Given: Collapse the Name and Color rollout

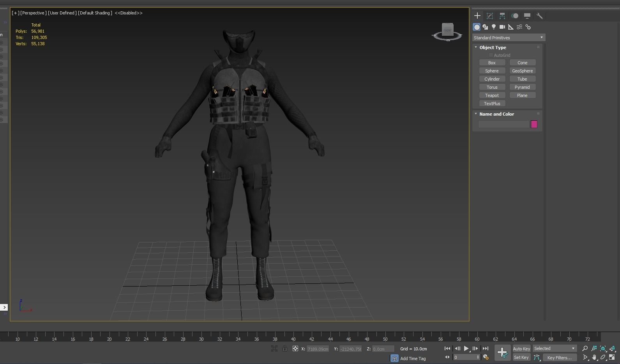Looking at the screenshot, I should (x=496, y=114).
